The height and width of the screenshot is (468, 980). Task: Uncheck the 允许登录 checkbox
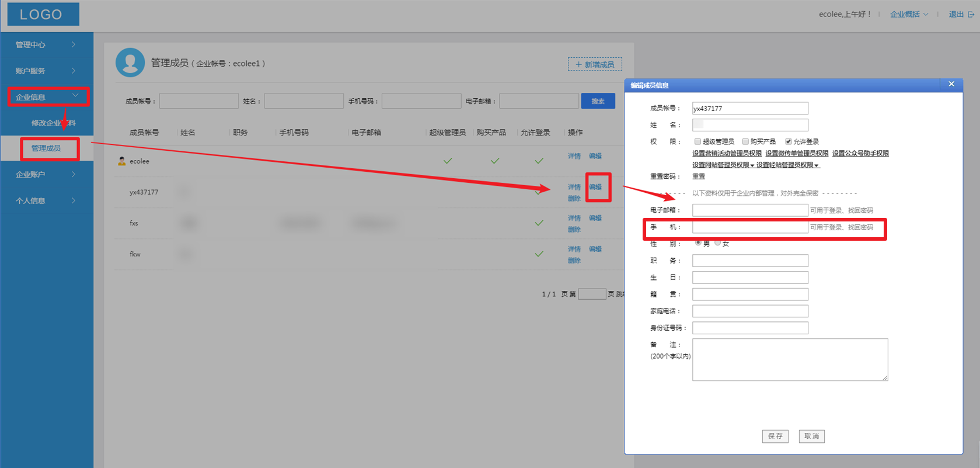pos(789,141)
